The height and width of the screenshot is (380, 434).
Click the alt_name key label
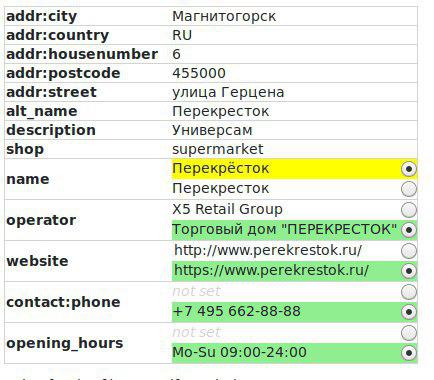(42, 111)
